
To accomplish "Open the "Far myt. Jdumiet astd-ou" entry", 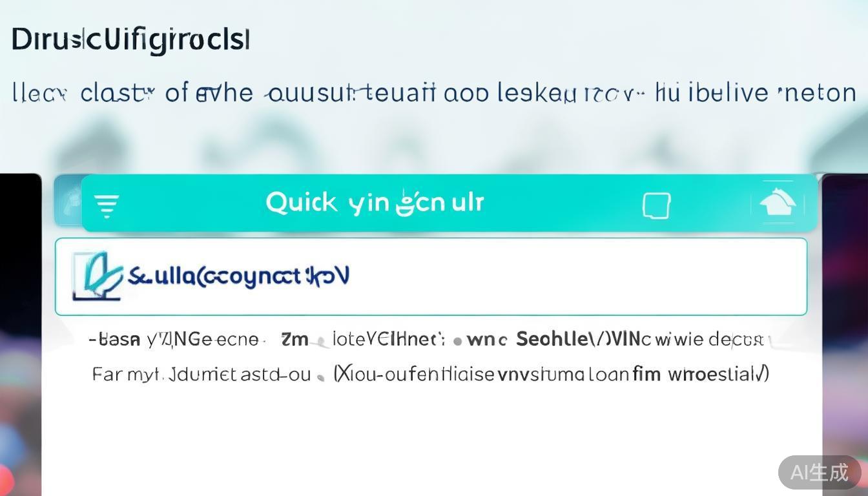I will coord(201,374).
